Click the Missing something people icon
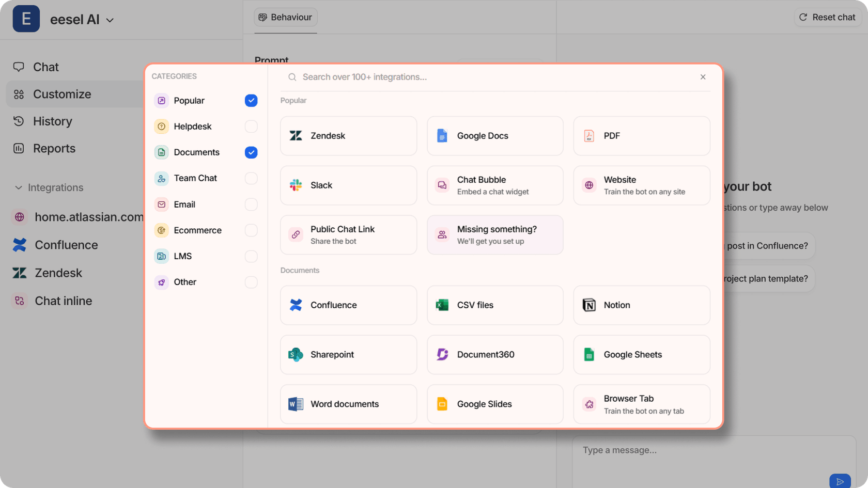The height and width of the screenshot is (488, 868). pyautogui.click(x=442, y=235)
